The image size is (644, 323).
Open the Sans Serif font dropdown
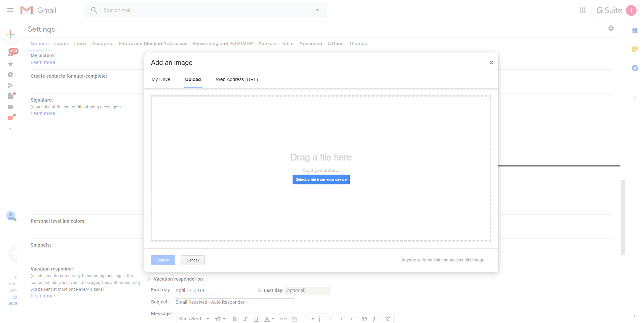(x=194, y=319)
